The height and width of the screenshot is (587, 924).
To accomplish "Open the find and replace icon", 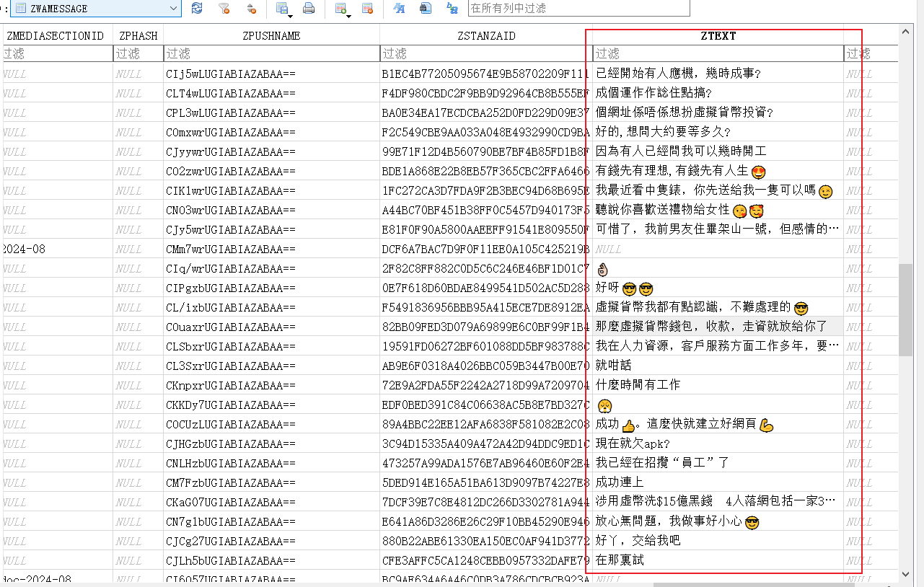I will coord(453,9).
